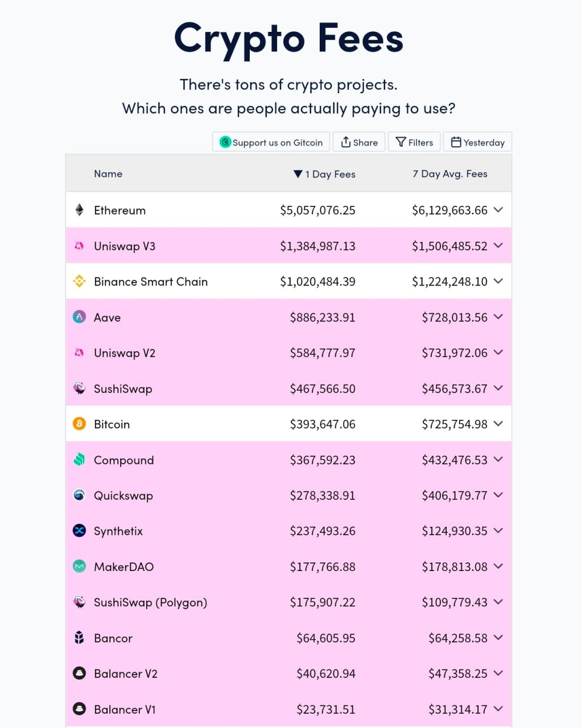Viewport: 582px width, 728px height.
Task: Click the Binance Smart Chain logo icon
Action: point(80,281)
